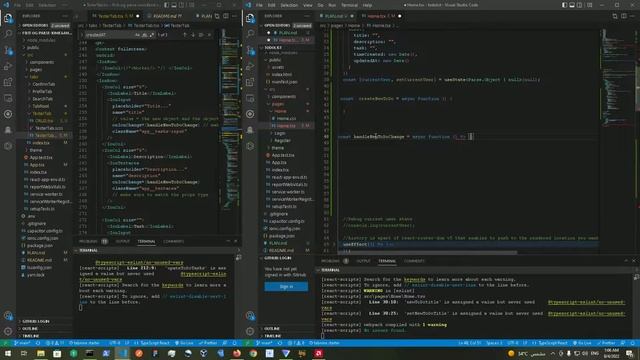
Task: Open Chrome from the Windows taskbar
Action: 253,353
